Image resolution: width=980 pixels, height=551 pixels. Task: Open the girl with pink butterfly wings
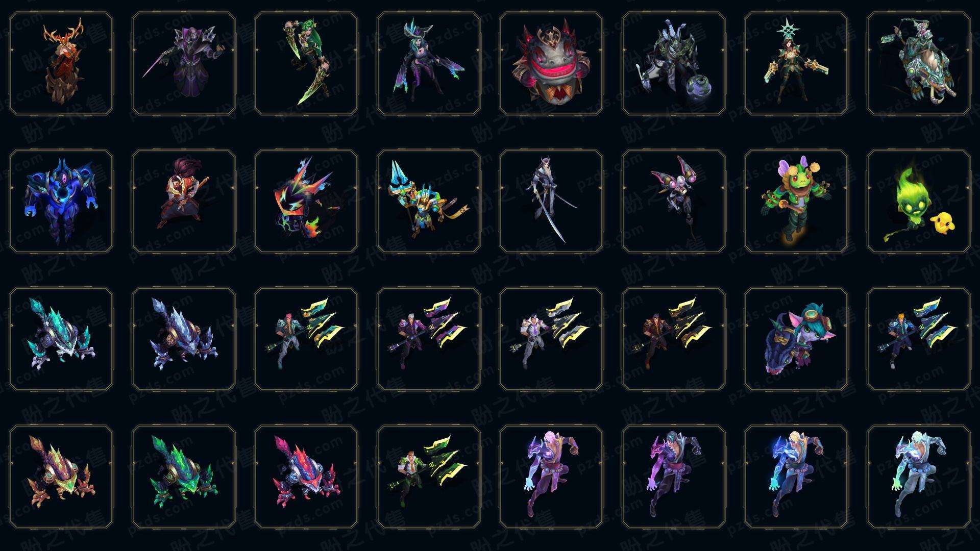[x=674, y=201]
